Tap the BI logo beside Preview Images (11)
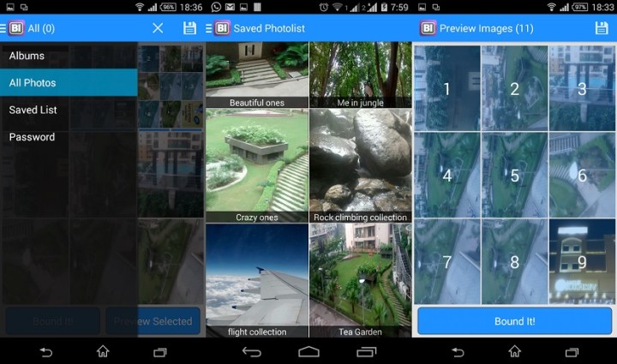617x364 pixels. click(428, 28)
